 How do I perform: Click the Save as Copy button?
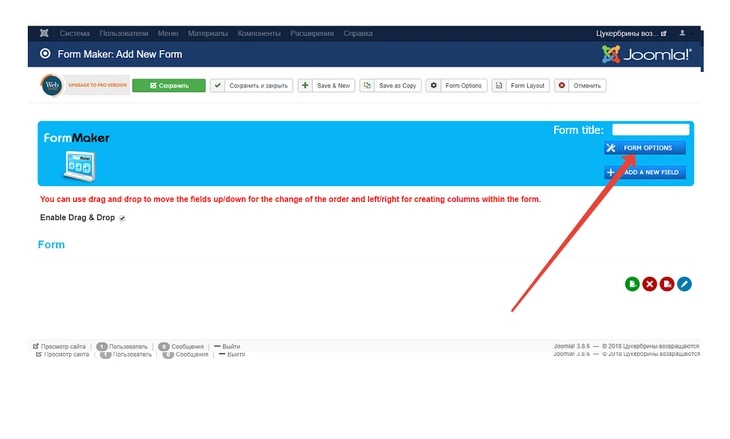pos(390,86)
